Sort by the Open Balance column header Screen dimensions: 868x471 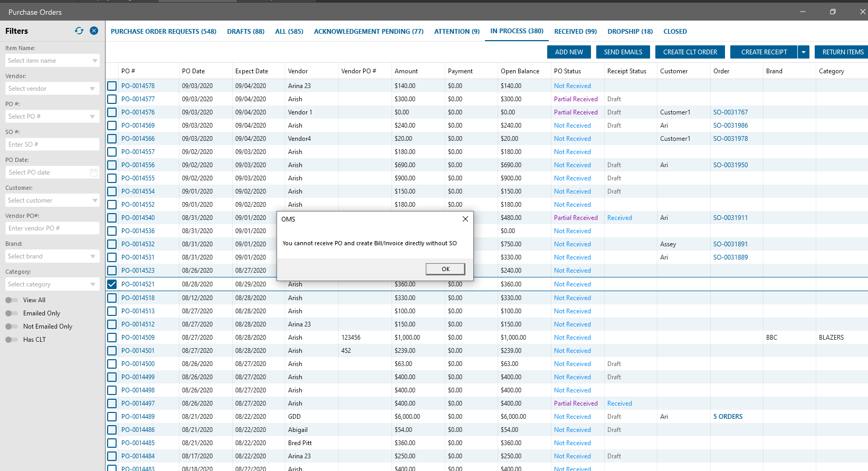[520, 71]
